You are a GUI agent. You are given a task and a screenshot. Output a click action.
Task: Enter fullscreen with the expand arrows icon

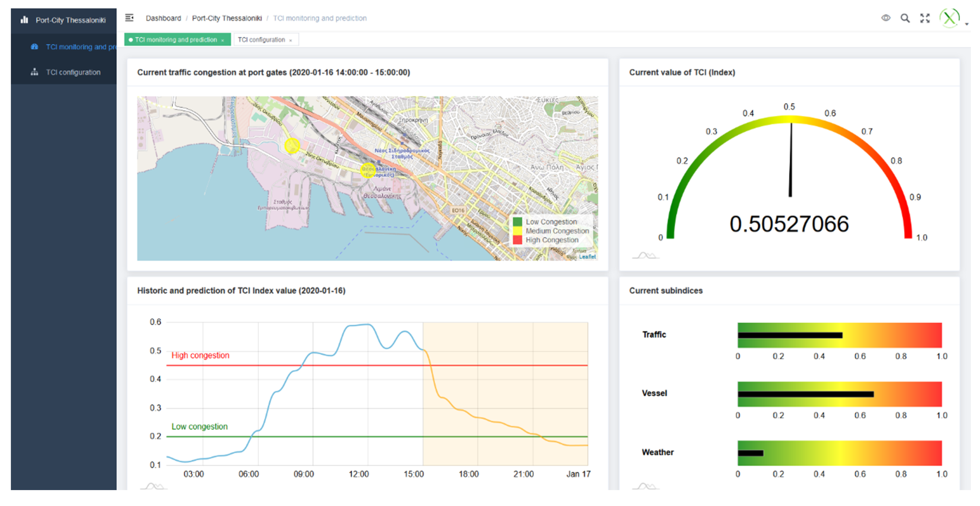pos(925,18)
